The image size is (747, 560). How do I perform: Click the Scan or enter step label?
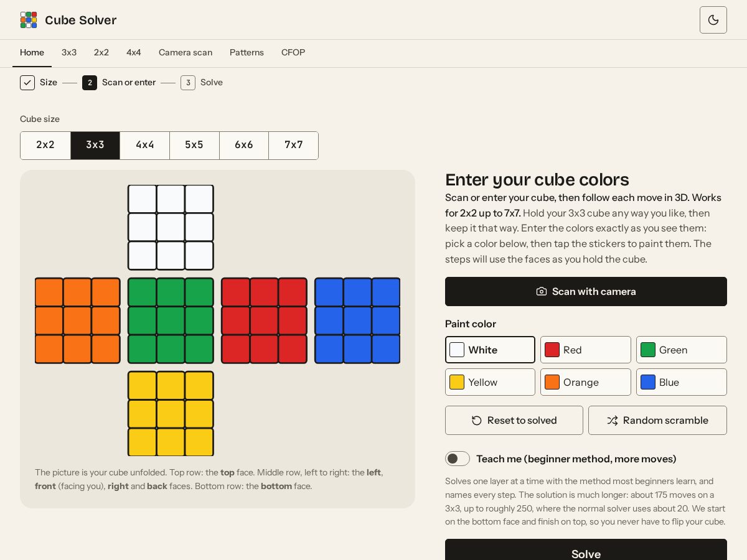[x=129, y=83]
